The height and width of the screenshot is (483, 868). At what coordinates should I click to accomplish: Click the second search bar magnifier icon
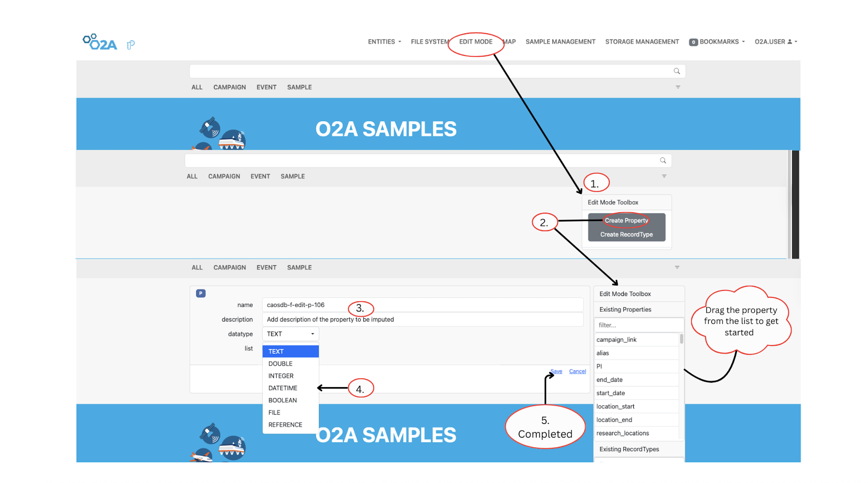point(663,160)
